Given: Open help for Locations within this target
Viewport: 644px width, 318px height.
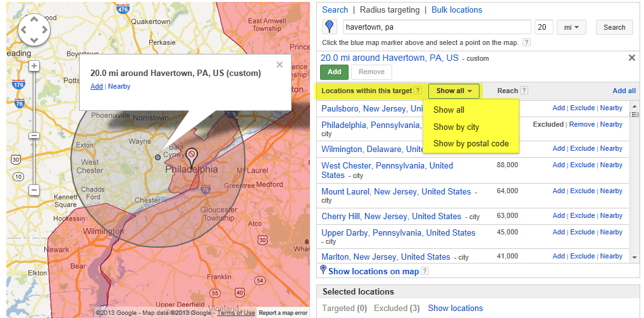Looking at the screenshot, I should point(418,91).
